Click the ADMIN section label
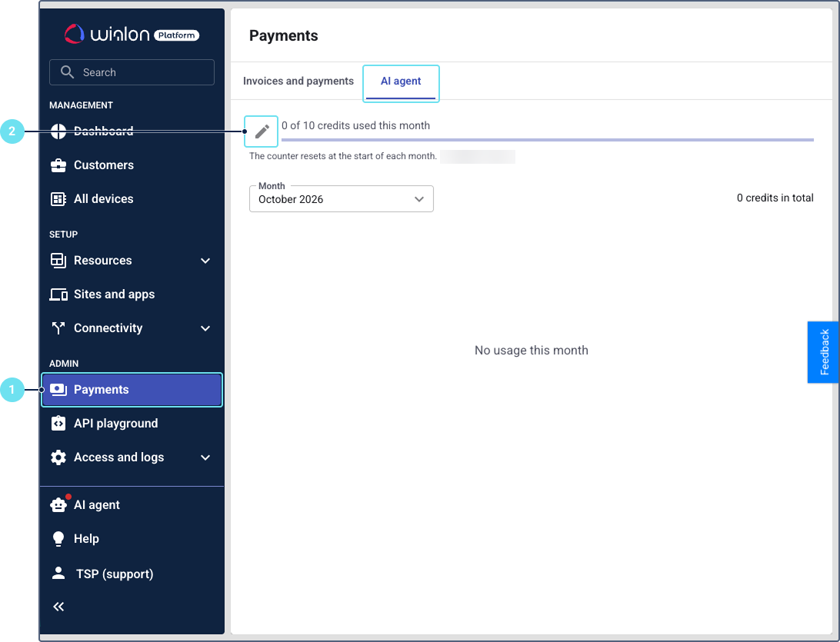 click(x=64, y=363)
